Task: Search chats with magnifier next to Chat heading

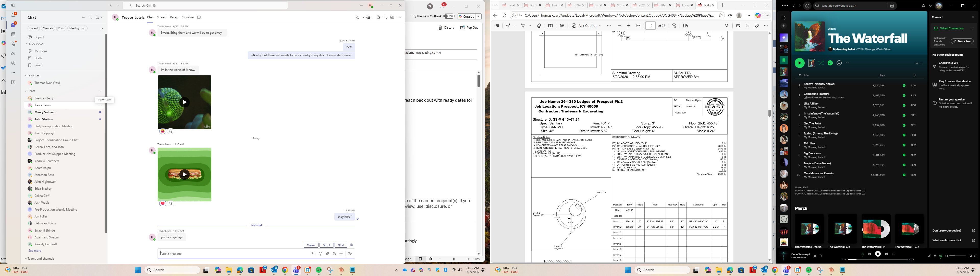Action: coord(91,17)
